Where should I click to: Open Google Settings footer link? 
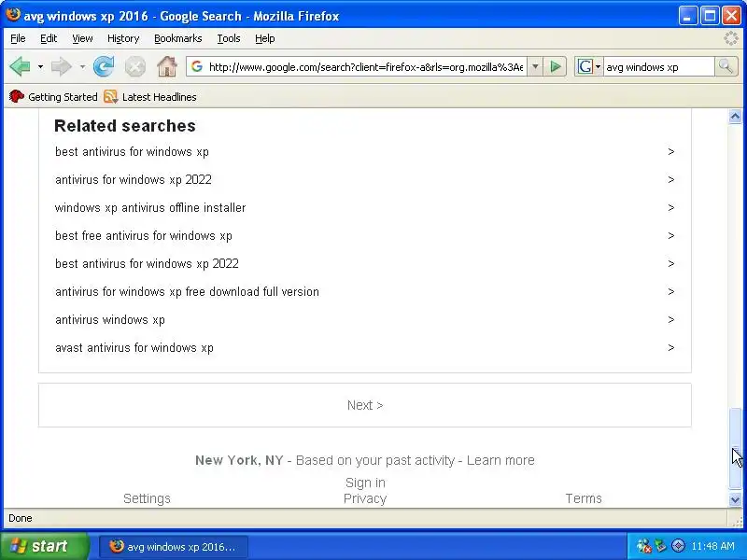tap(147, 498)
